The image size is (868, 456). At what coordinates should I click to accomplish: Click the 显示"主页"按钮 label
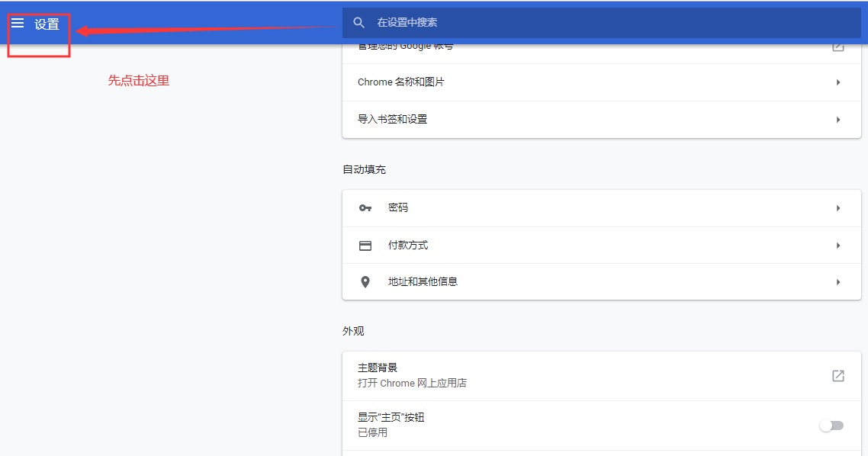(391, 417)
